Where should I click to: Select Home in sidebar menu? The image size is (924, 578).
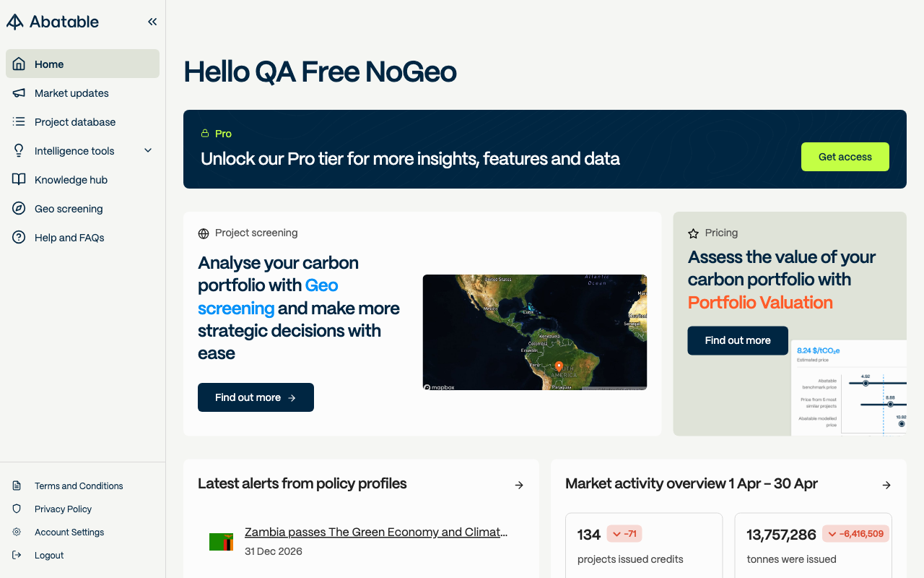[82, 64]
